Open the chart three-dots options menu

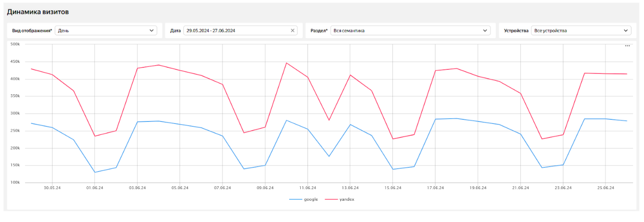[627, 46]
